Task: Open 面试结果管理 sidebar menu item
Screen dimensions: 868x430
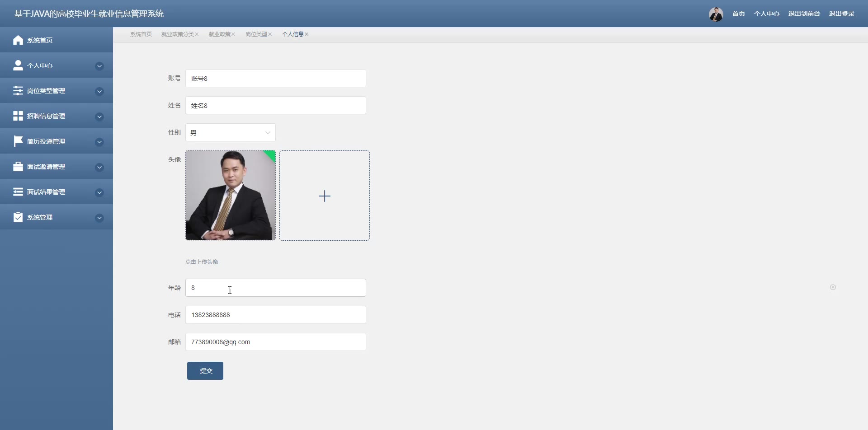Action: pyautogui.click(x=57, y=192)
